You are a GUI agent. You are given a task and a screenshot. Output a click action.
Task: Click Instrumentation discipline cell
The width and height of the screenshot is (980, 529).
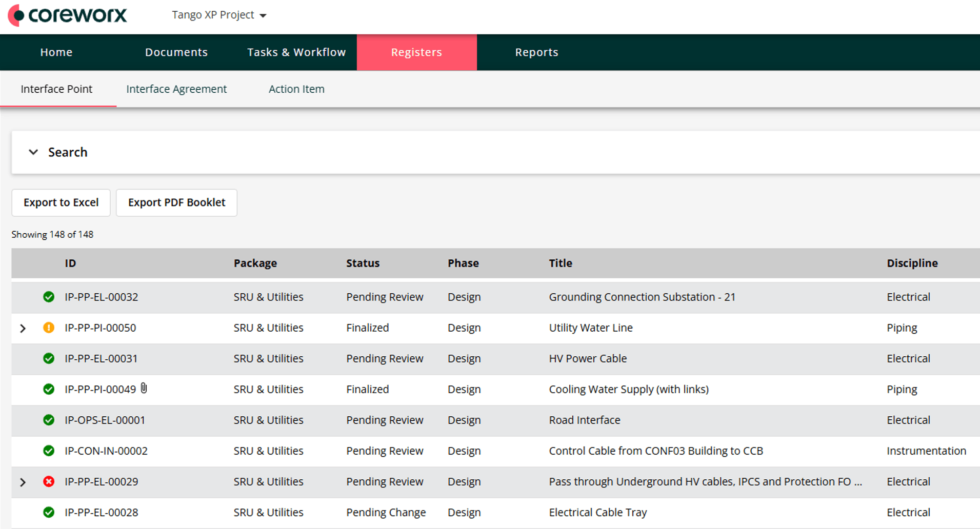click(926, 451)
